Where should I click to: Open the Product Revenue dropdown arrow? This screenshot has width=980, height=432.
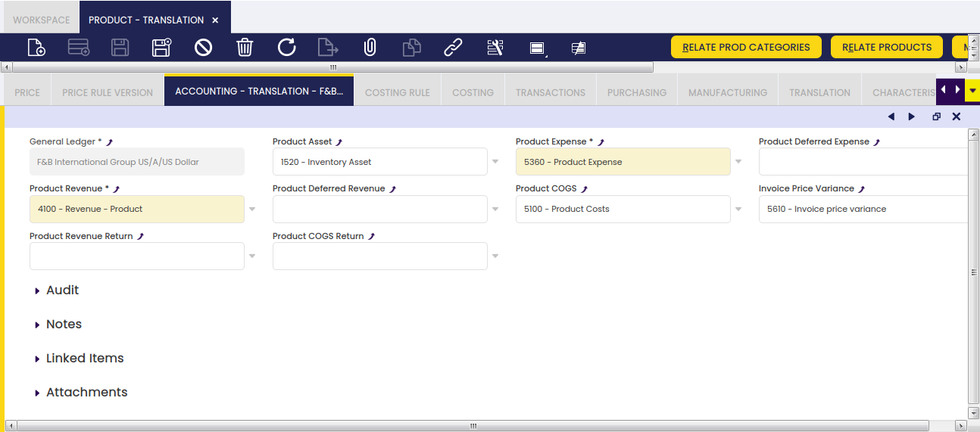point(252,209)
